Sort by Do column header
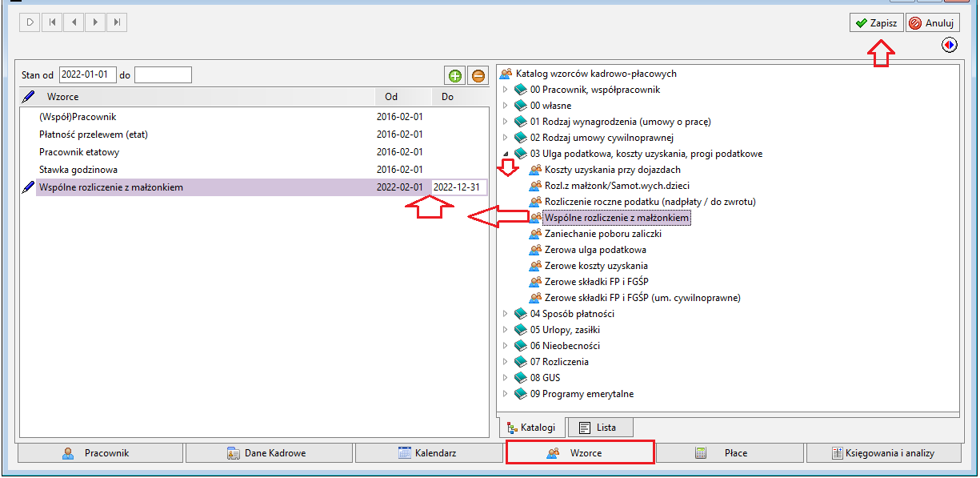This screenshot has height=478, width=980. point(459,97)
